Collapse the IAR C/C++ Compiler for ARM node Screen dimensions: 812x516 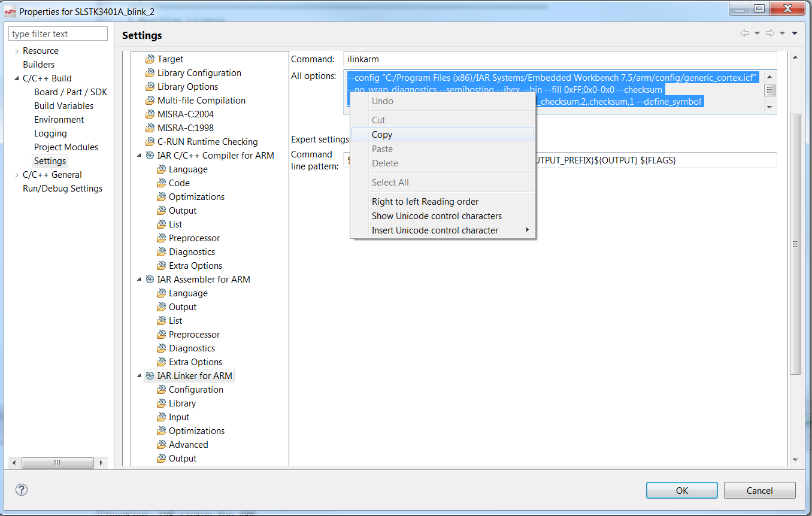[x=140, y=156]
